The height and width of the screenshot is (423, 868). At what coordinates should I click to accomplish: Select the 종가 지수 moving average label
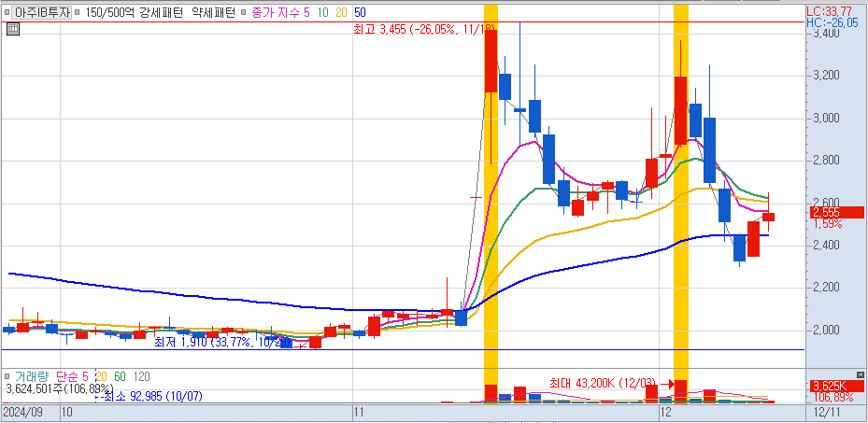[275, 12]
